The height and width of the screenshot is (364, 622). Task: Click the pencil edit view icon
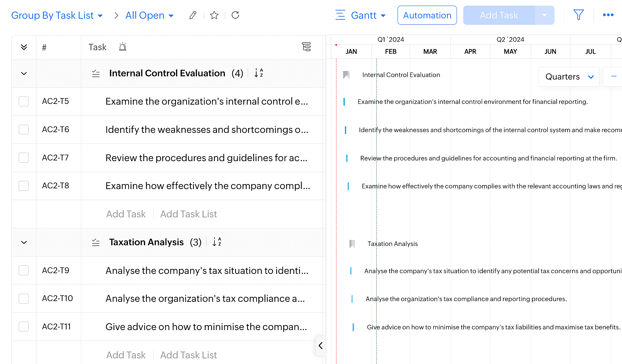tap(193, 15)
